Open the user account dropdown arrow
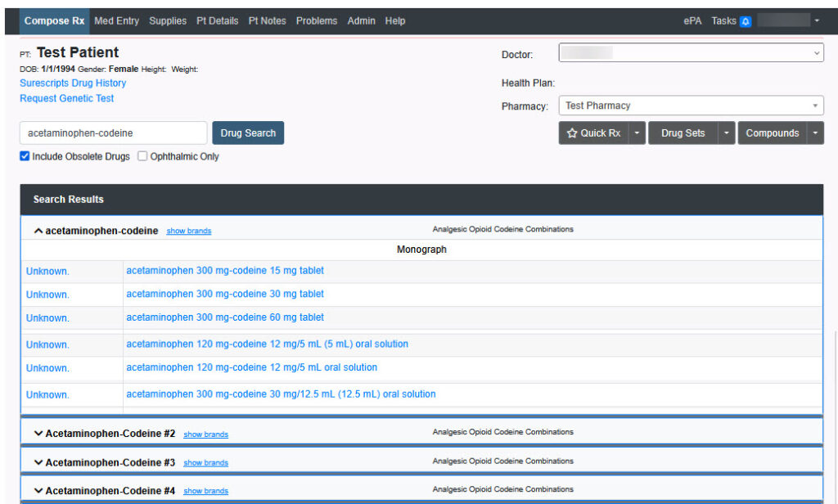The height and width of the screenshot is (504, 838). (817, 21)
